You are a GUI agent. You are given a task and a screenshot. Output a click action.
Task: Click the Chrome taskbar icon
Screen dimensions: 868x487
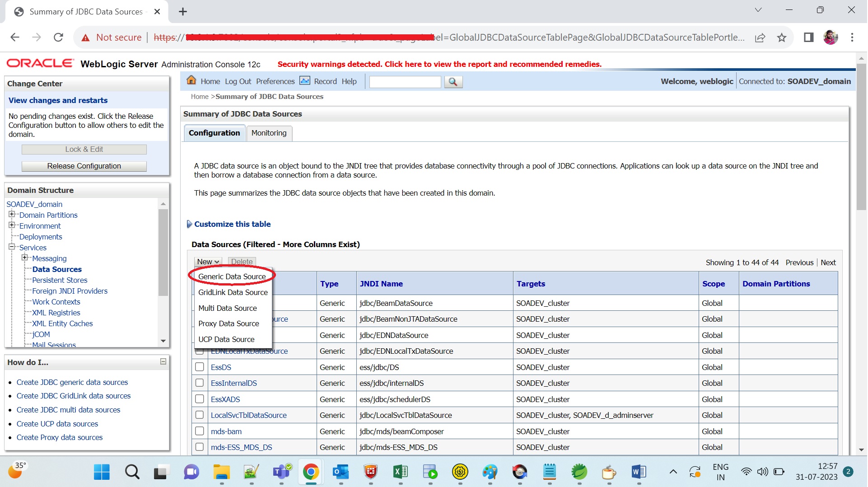(x=311, y=472)
